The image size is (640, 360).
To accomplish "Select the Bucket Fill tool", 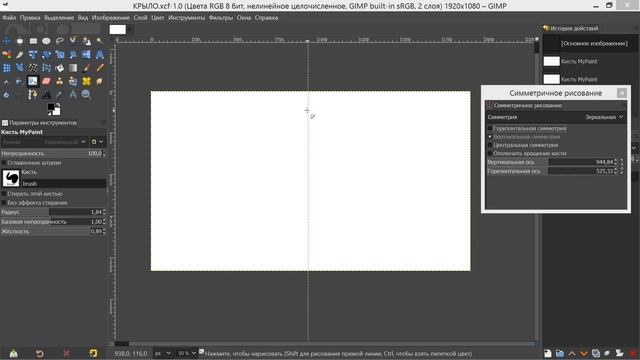I will [60, 68].
